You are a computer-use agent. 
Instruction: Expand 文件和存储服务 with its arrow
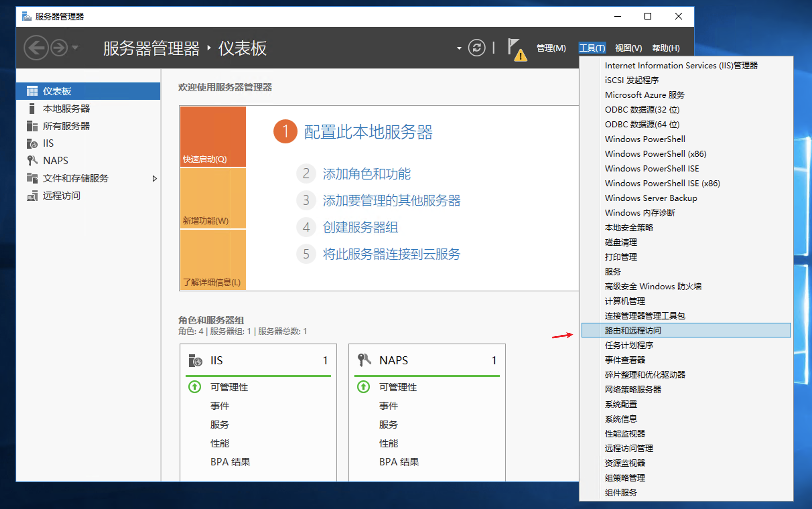(x=155, y=179)
